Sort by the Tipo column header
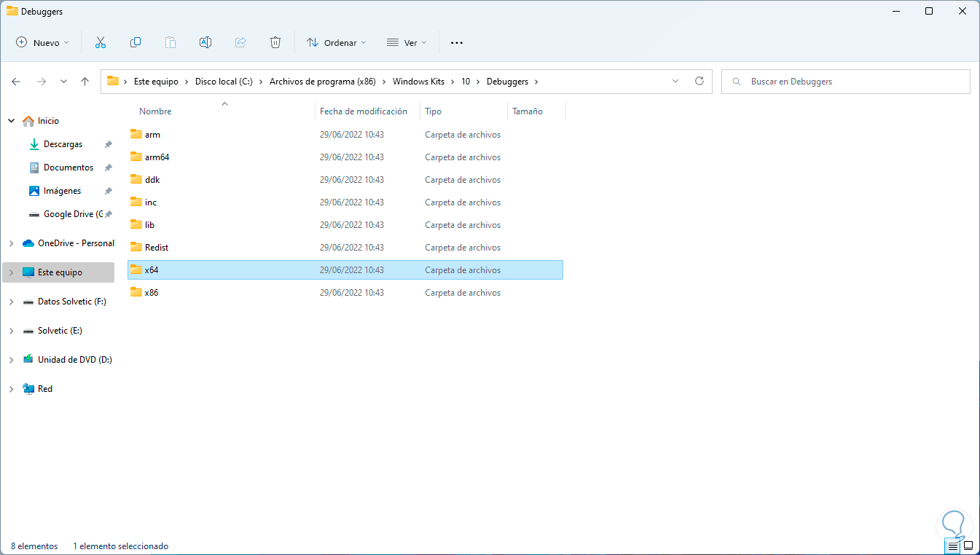The width and height of the screenshot is (980, 555). pos(434,111)
